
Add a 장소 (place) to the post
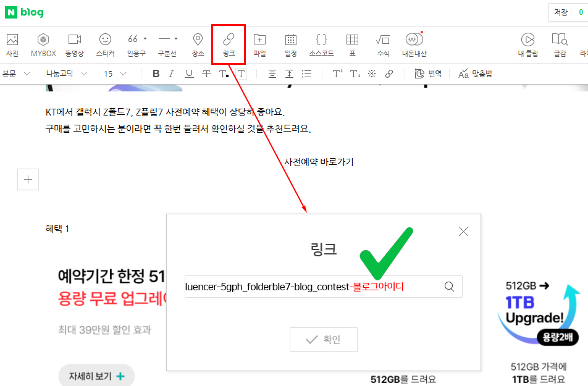click(x=198, y=44)
